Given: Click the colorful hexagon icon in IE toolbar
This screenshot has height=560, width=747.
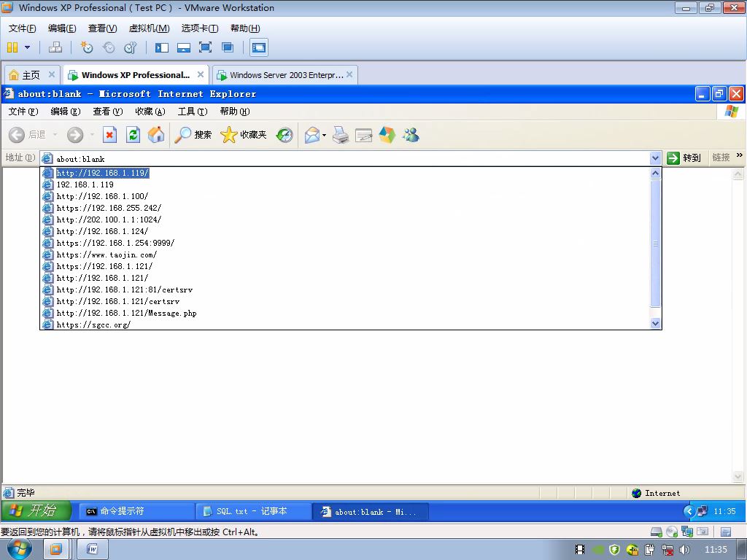Looking at the screenshot, I should (387, 135).
